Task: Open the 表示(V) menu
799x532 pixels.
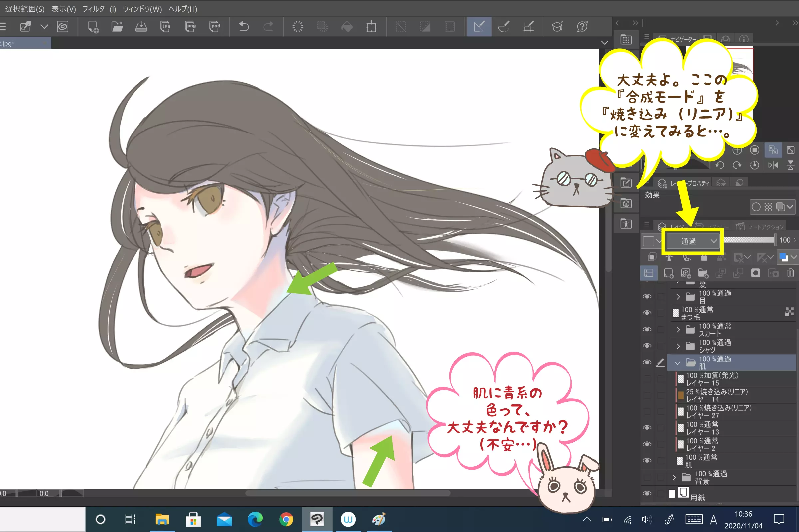Action: pyautogui.click(x=64, y=9)
